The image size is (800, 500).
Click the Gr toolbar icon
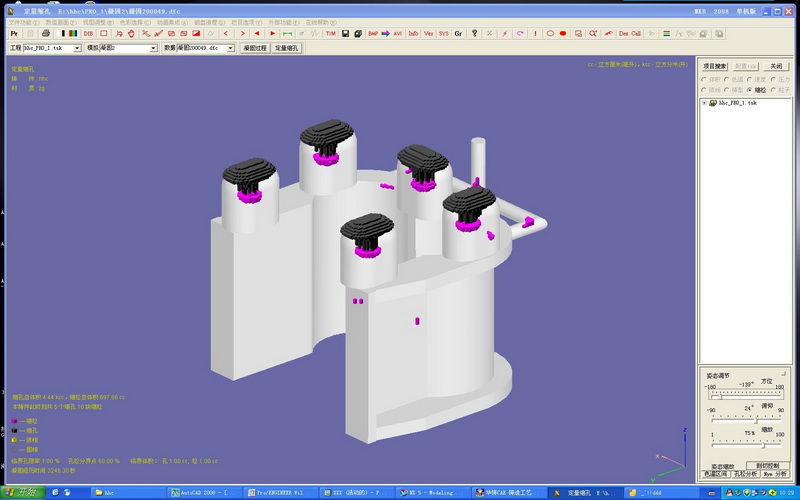[458, 33]
